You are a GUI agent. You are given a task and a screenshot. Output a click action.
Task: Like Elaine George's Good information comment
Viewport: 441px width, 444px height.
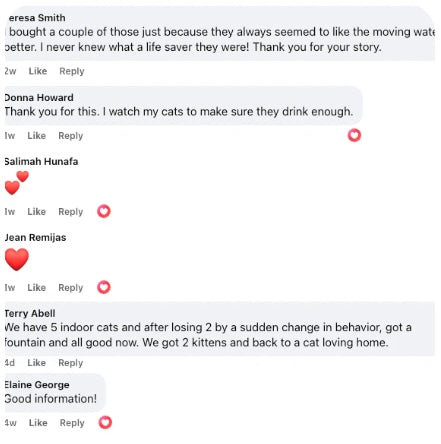point(38,423)
